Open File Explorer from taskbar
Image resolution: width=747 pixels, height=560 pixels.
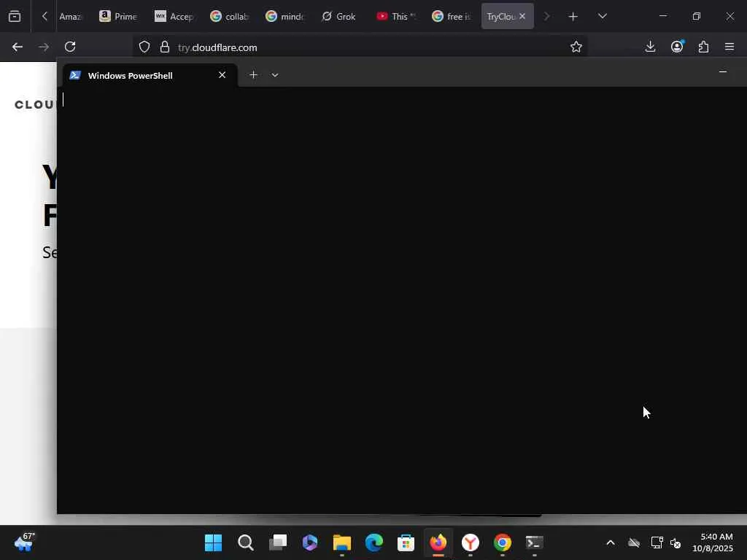coord(341,542)
